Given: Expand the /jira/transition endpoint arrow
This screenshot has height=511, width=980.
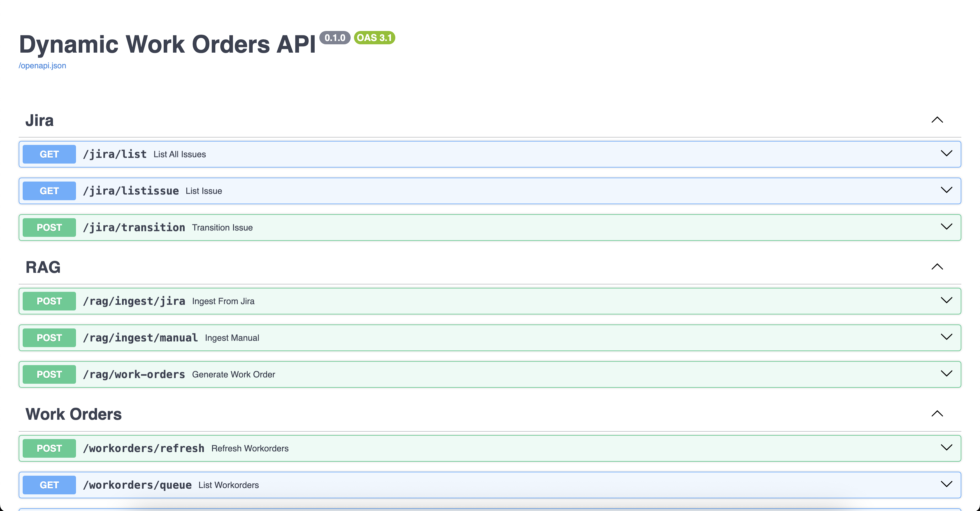Looking at the screenshot, I should [946, 227].
